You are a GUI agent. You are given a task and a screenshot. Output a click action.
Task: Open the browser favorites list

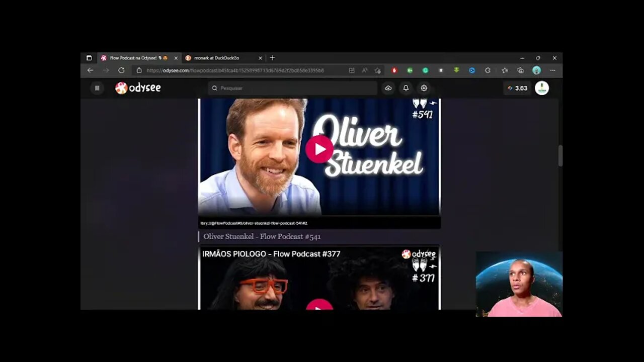pyautogui.click(x=505, y=70)
